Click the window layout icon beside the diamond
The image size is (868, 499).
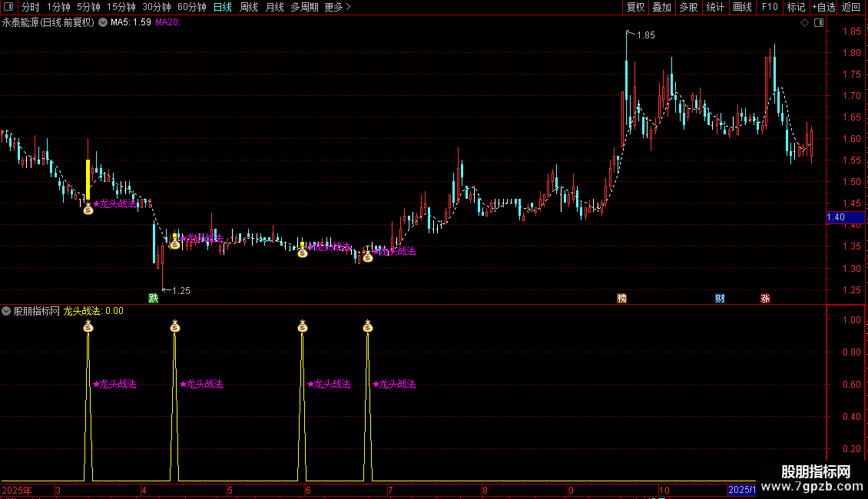pyautogui.click(x=819, y=23)
